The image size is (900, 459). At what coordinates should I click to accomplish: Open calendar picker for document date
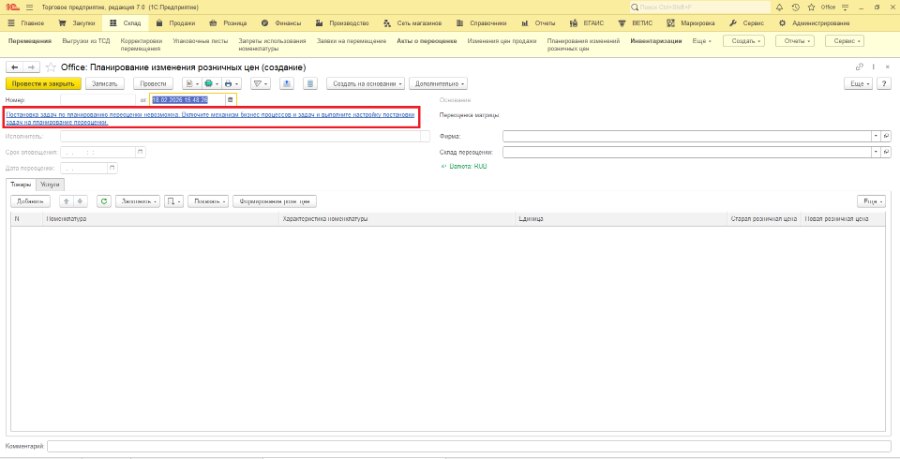[x=230, y=100]
